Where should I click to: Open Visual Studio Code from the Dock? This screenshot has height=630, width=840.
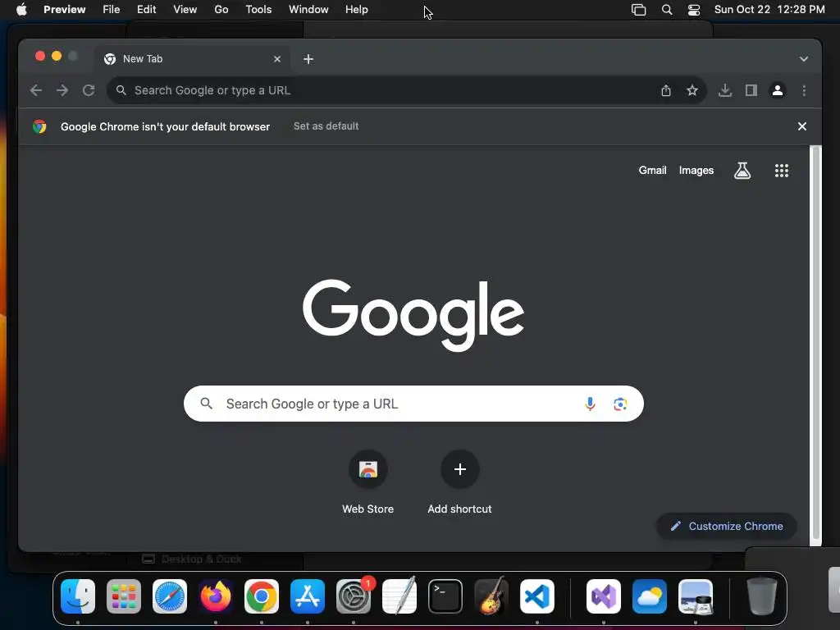click(x=536, y=596)
